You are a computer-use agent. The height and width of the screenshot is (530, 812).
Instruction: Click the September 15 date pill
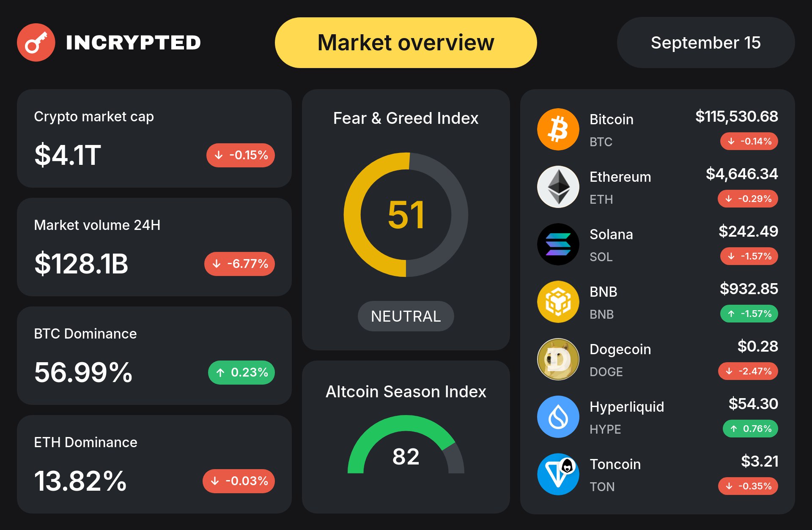(x=706, y=43)
